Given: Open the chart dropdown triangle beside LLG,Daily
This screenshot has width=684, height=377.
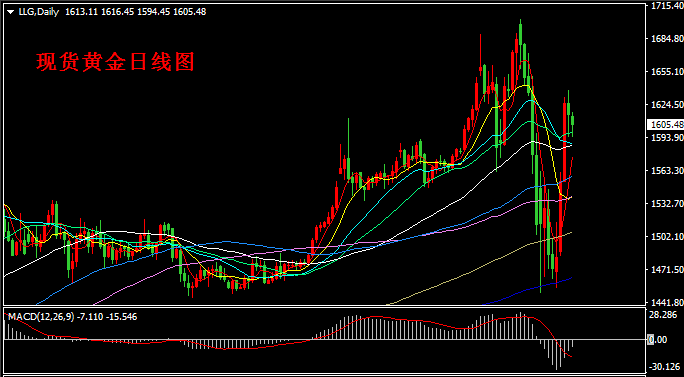Looking at the screenshot, I should click(x=10, y=12).
